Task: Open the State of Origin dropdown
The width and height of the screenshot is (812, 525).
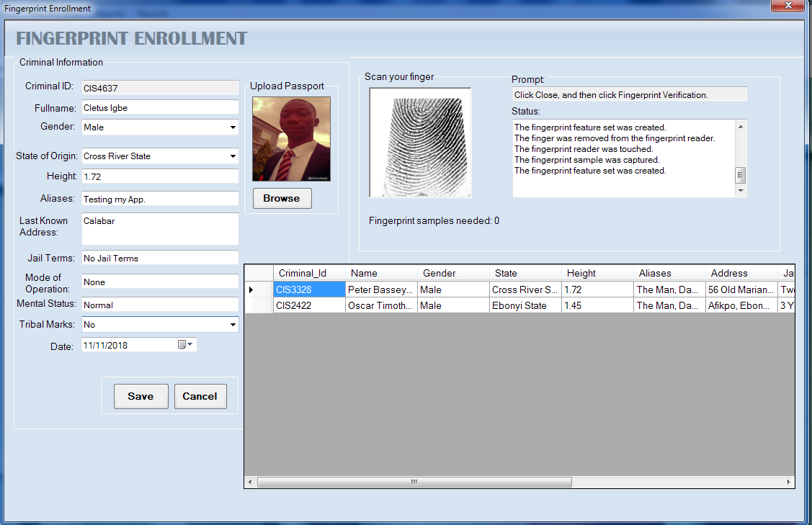Action: pyautogui.click(x=233, y=156)
